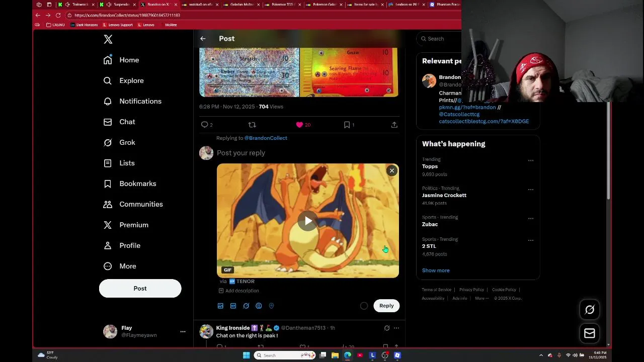Image resolution: width=644 pixels, height=362 pixels.
Task: Open emoji picker in reply toolbar
Action: (x=259, y=306)
